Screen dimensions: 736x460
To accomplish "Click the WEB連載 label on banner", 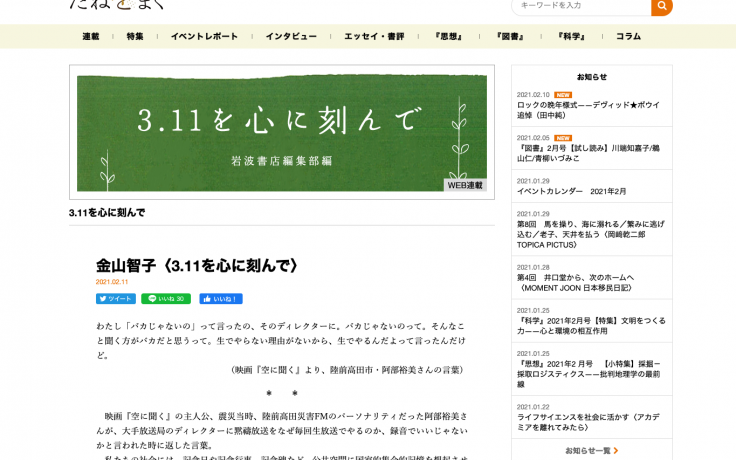I will point(465,185).
